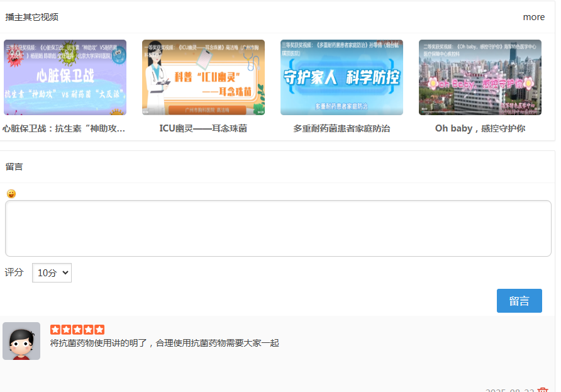Screen dimensions: 561x392
Task: Click the commenter's cartoon avatar
Action: click(x=21, y=341)
